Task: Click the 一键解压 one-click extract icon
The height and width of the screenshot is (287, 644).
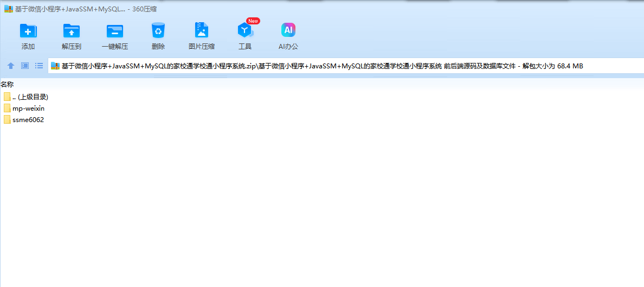Action: tap(114, 31)
